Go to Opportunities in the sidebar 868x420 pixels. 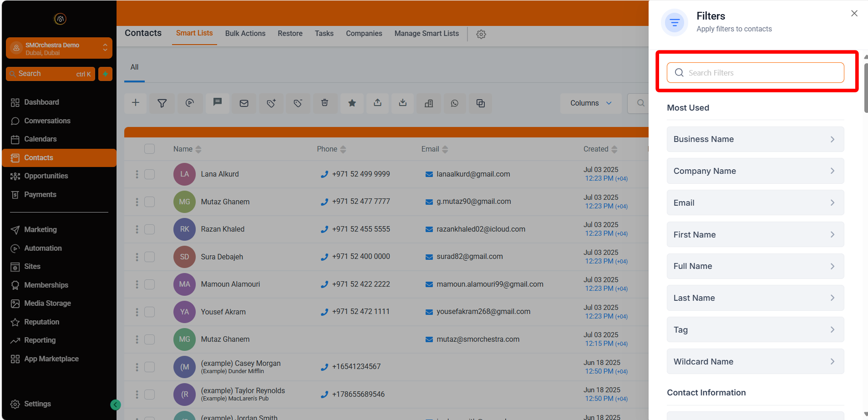[x=46, y=176]
